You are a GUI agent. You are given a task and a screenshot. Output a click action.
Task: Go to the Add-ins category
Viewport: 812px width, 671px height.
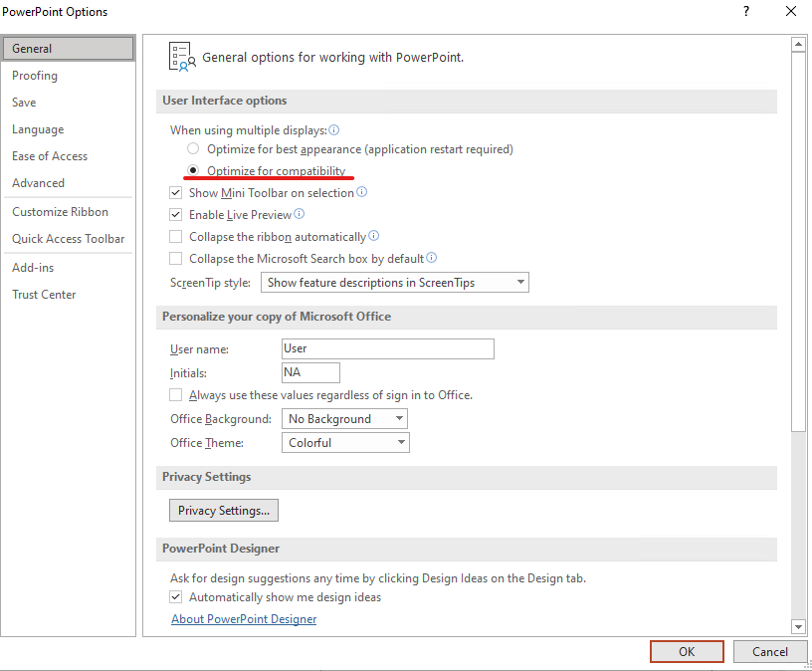click(x=69, y=268)
